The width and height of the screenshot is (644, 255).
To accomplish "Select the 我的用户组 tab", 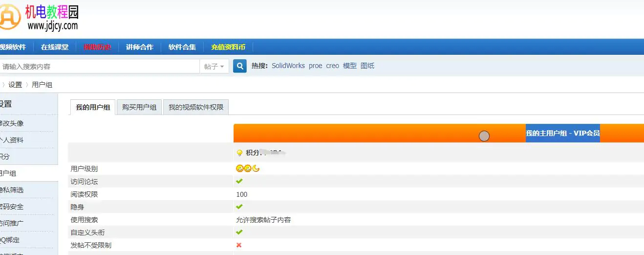I will click(x=93, y=107).
